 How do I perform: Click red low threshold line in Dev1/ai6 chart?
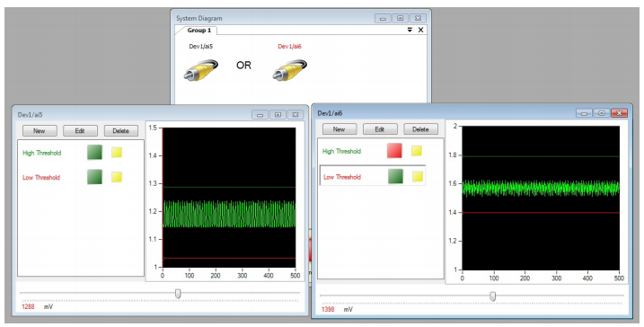click(x=541, y=212)
